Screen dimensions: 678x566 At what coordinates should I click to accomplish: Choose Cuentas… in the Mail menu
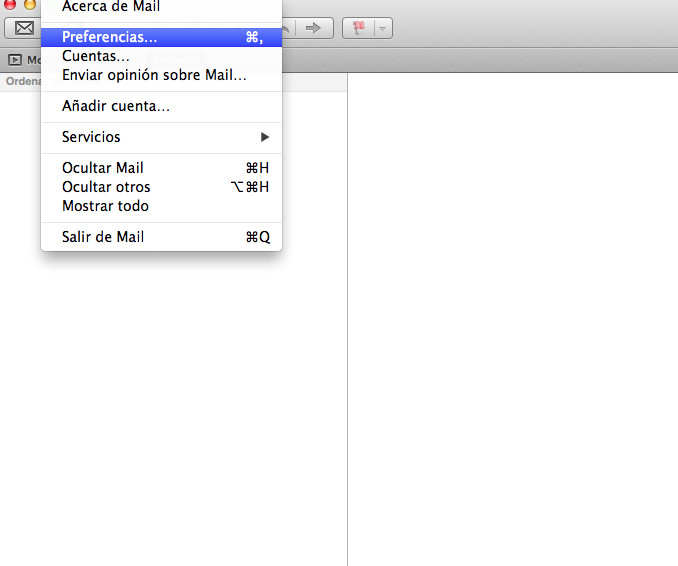[95, 56]
